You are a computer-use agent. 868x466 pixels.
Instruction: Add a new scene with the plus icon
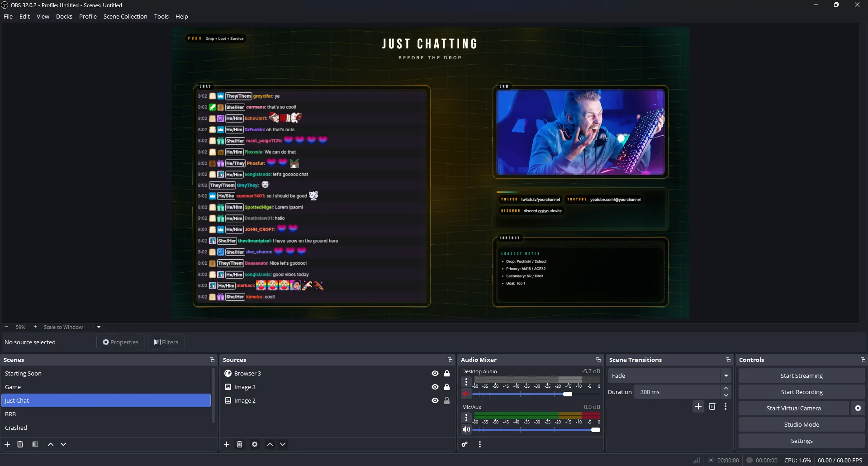tap(7, 444)
